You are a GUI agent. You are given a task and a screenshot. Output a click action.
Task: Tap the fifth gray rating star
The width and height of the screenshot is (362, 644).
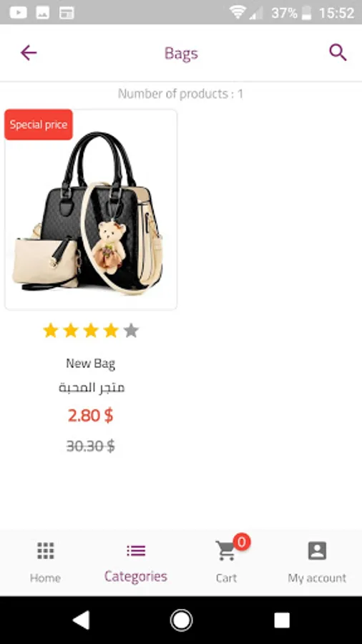(x=131, y=330)
